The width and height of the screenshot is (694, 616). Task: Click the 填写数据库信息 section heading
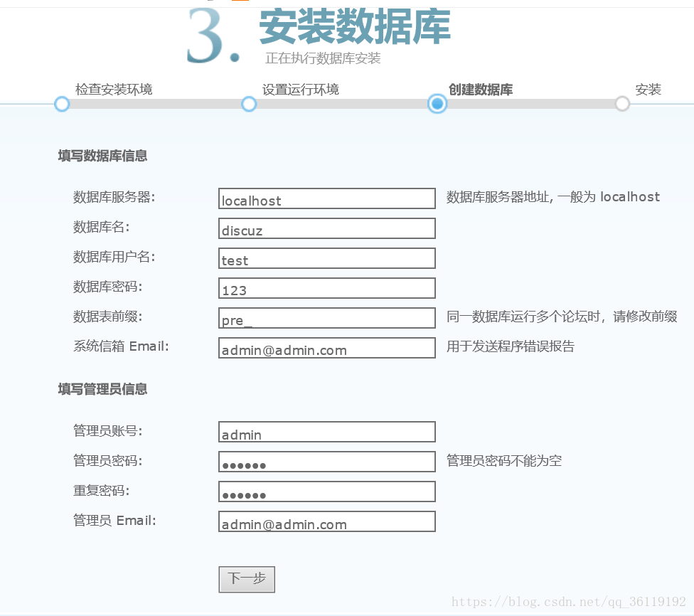[102, 156]
